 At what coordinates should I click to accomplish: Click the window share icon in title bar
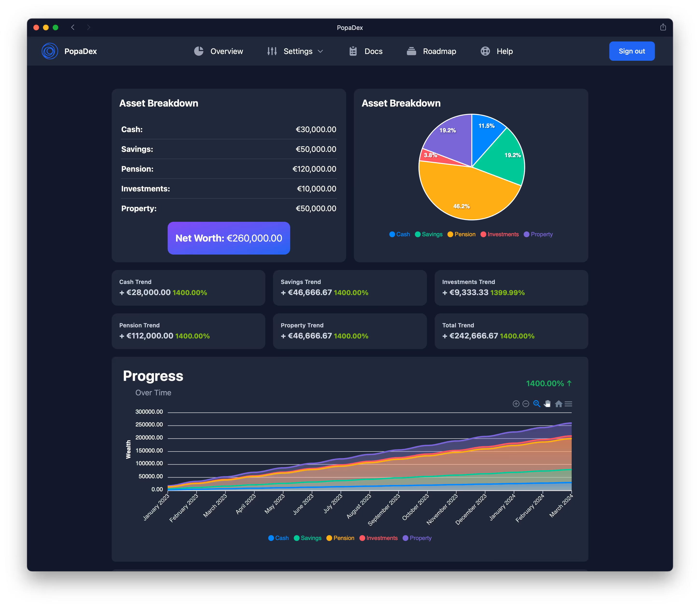click(x=663, y=27)
